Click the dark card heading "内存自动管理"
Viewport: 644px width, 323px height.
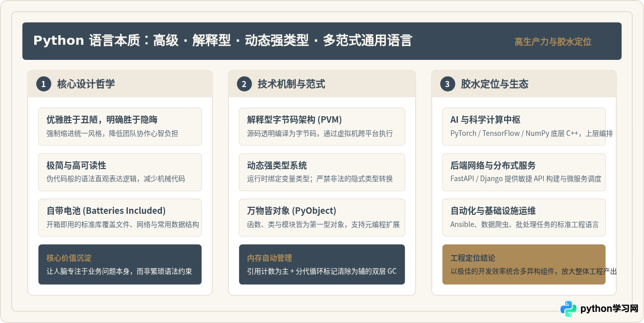pos(270,258)
